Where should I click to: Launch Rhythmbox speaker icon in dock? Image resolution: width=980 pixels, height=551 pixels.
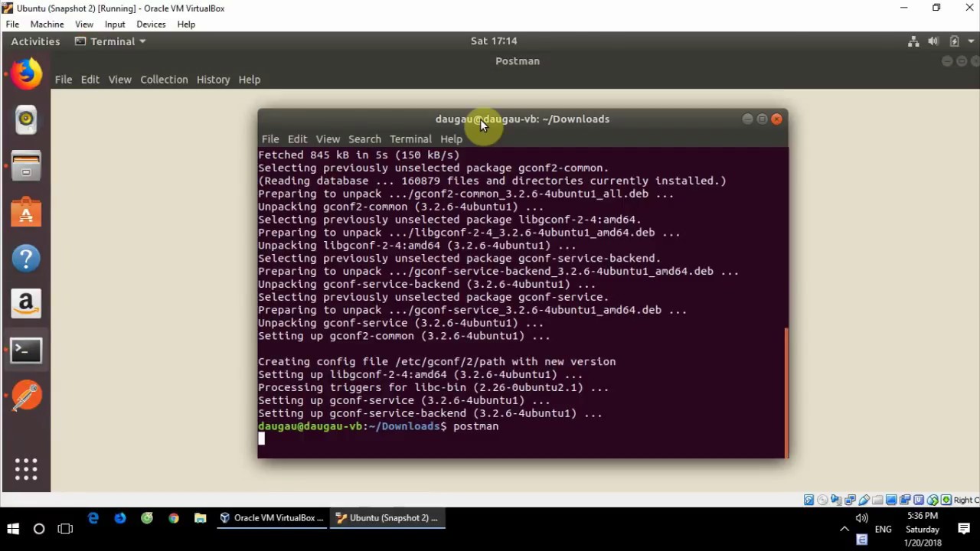point(26,119)
